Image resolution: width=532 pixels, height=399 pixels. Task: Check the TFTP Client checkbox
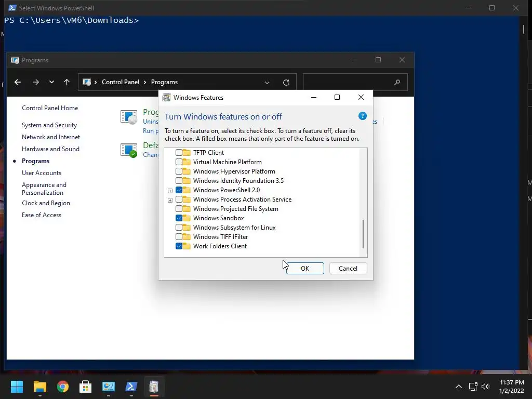click(x=179, y=153)
